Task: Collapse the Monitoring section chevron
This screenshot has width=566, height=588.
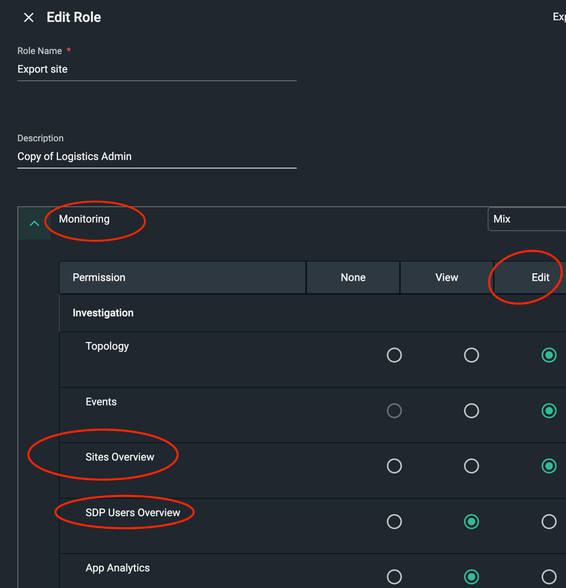Action: click(x=35, y=224)
